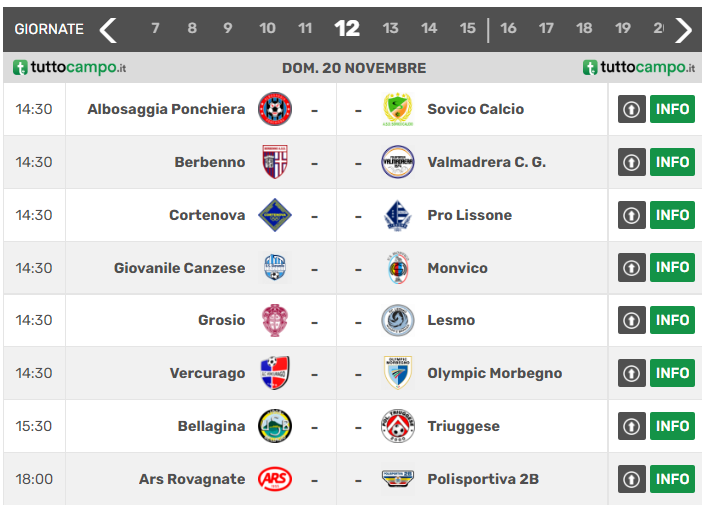The width and height of the screenshot is (702, 505).
Task: Click the Pro Lissone team logo
Action: (x=397, y=215)
